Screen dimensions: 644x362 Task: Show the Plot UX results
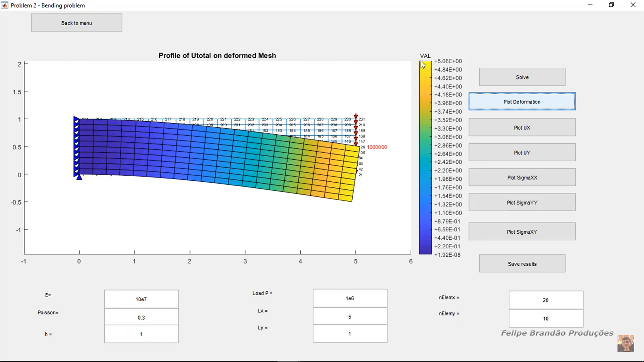coord(522,127)
